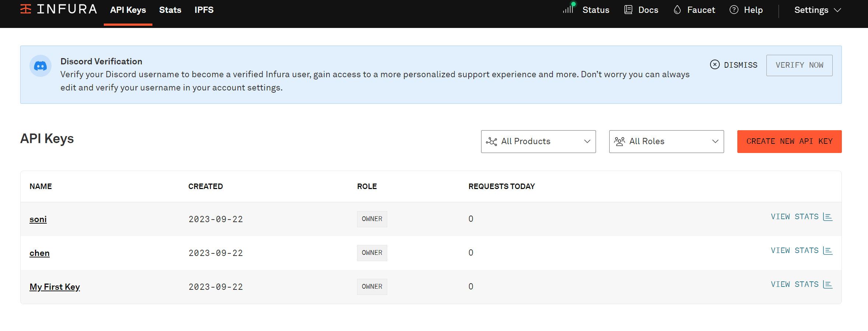Click the OWNER badge in chen row

[372, 253]
